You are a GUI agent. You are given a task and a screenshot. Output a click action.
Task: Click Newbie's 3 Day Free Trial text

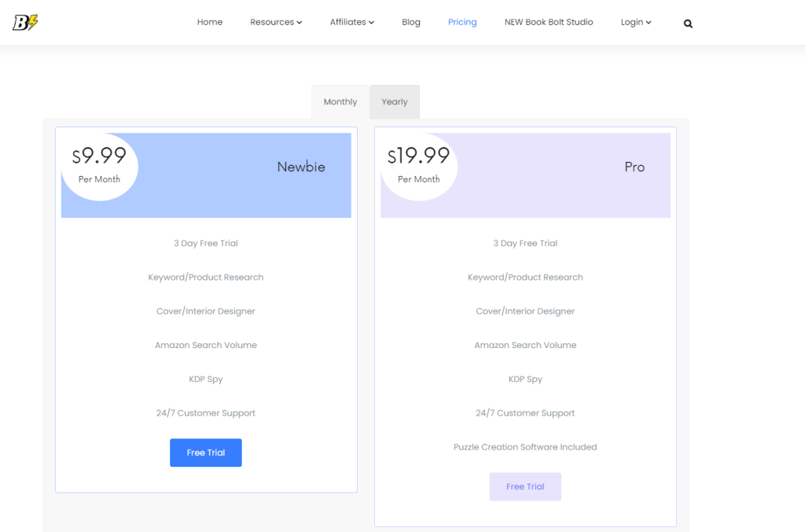(206, 243)
